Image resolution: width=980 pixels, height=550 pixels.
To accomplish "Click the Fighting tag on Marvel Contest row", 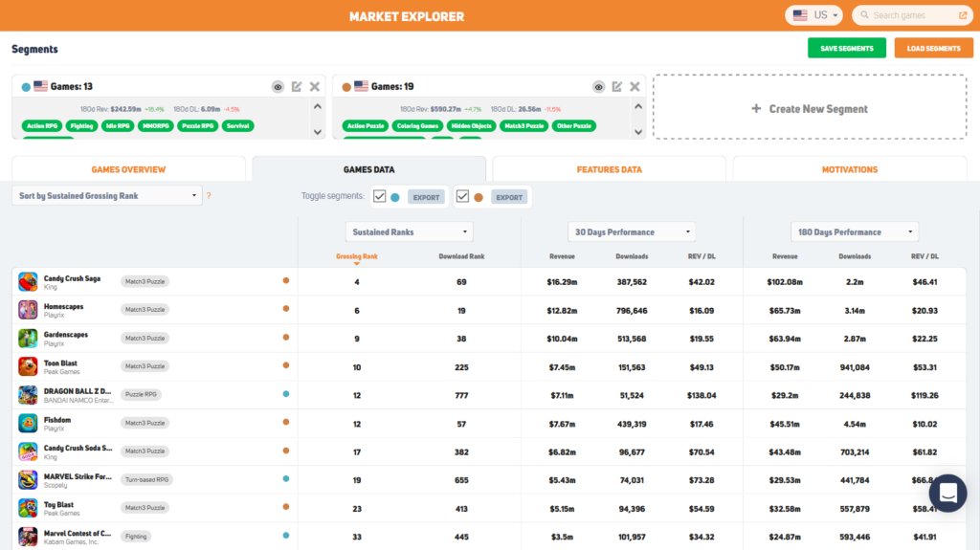I will point(136,537).
